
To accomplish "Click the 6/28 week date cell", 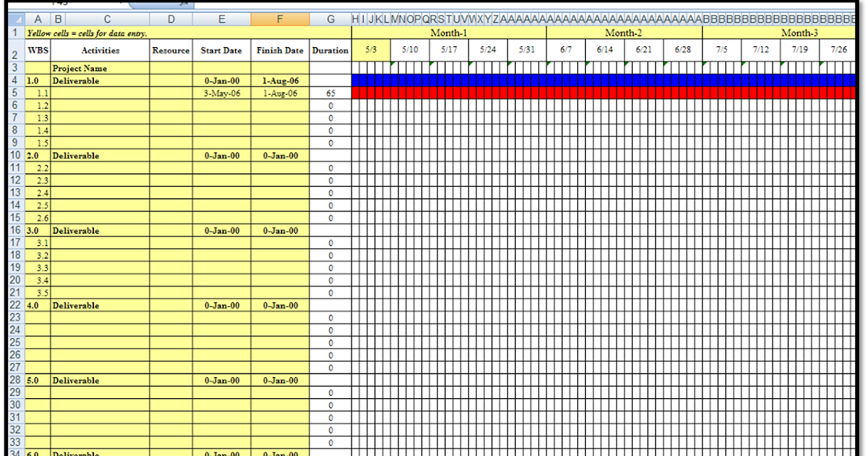I will 683,50.
